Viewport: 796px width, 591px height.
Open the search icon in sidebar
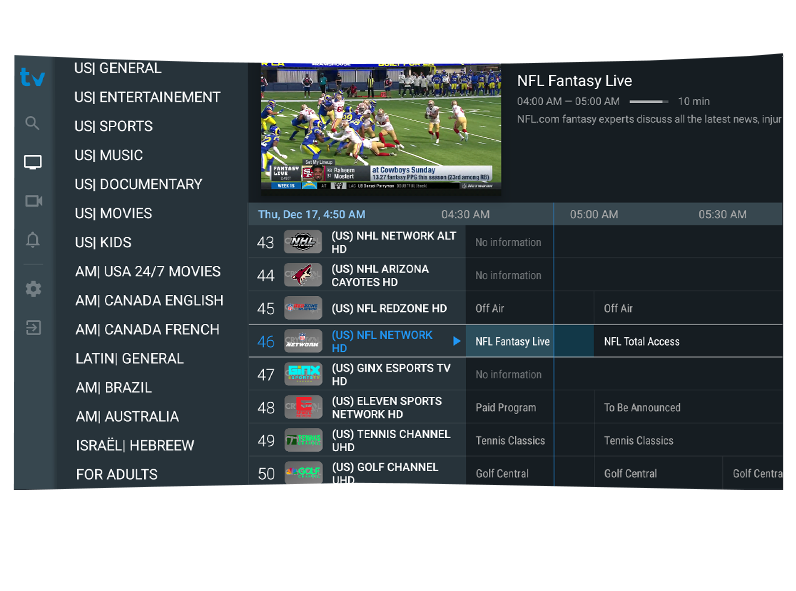click(32, 123)
